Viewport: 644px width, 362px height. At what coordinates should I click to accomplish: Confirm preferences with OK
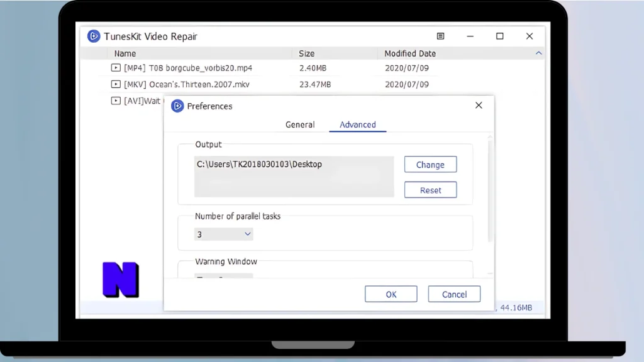(x=391, y=294)
